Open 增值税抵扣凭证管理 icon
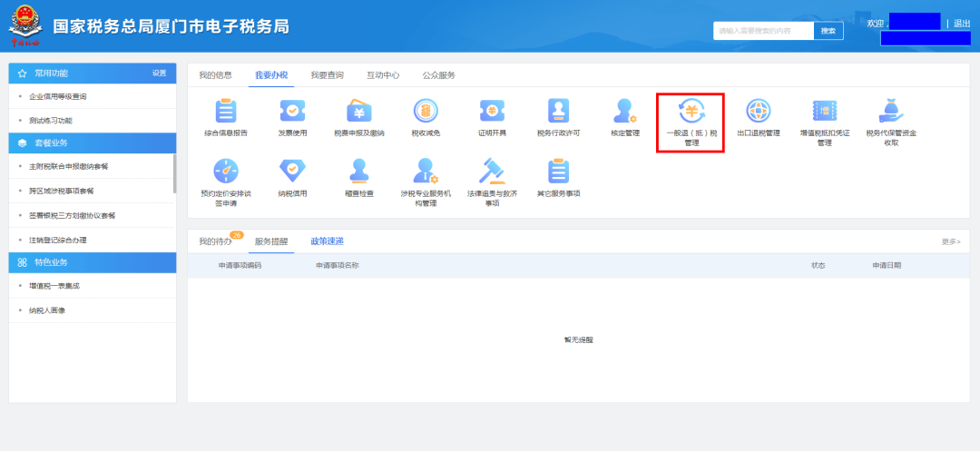This screenshot has height=452, width=980. pos(824,112)
